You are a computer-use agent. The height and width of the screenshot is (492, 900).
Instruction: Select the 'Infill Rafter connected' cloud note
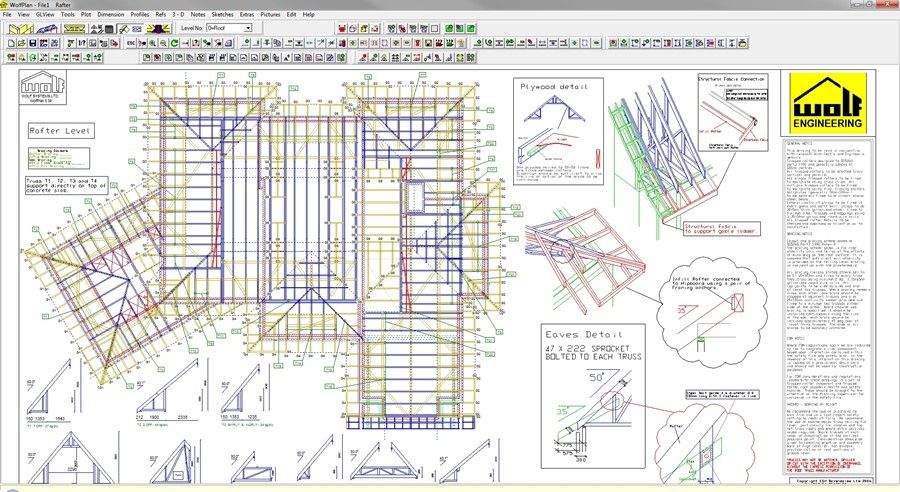pos(706,283)
